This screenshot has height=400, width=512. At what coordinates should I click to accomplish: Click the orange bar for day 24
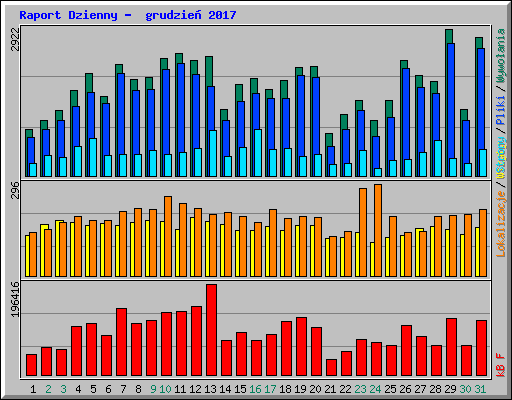coord(378,230)
